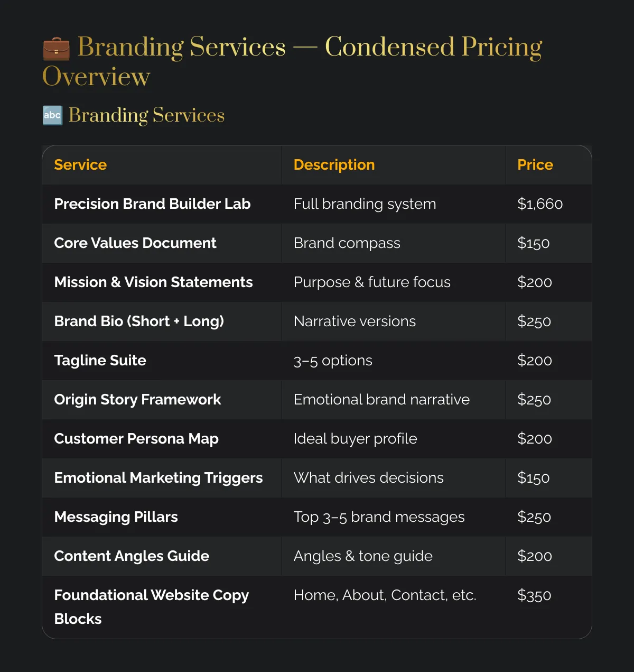Select the Price column header
The image size is (634, 672).
[535, 165]
